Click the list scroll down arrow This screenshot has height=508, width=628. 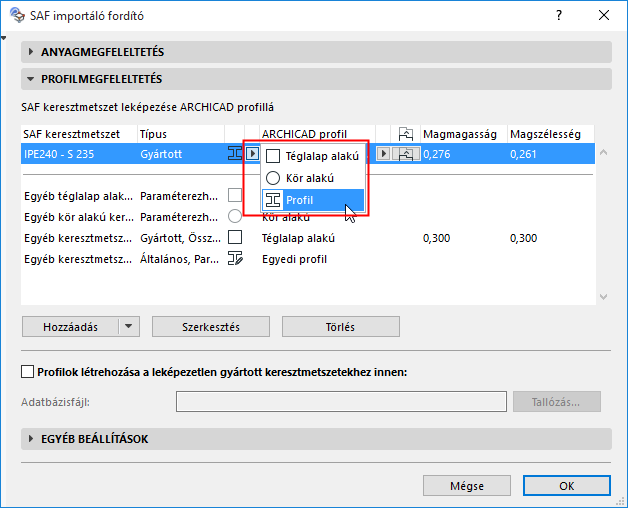coord(604,297)
